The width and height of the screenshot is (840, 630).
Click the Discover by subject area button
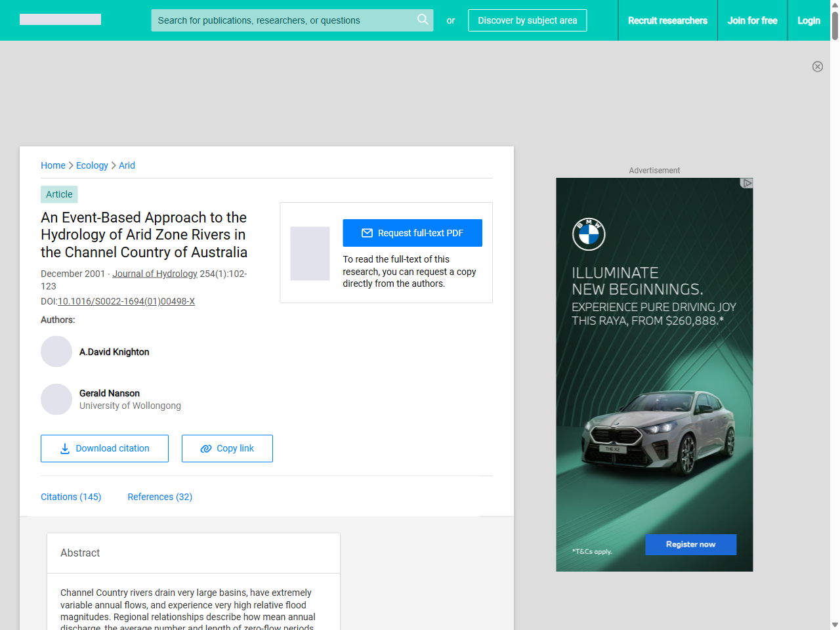pos(527,20)
